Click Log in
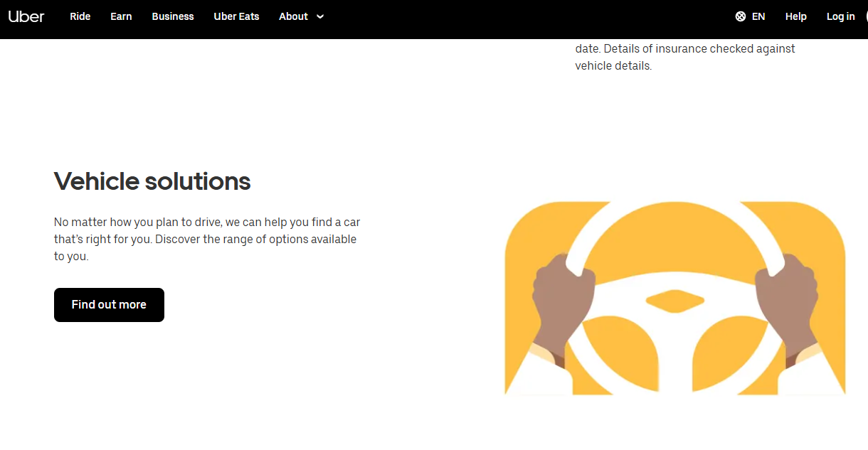This screenshot has height=450, width=868. coord(840,16)
